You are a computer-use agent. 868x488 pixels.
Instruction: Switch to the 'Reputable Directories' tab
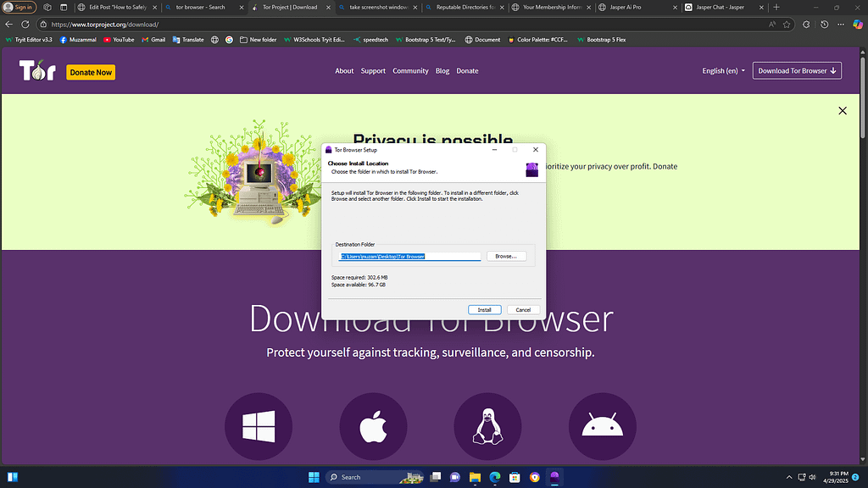tap(465, 7)
